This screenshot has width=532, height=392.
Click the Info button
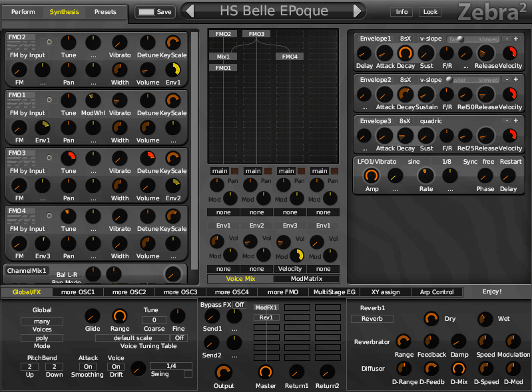(x=401, y=12)
